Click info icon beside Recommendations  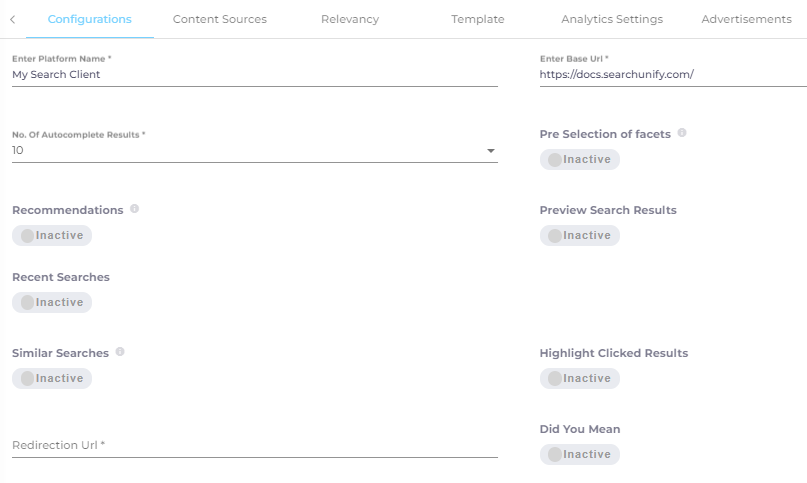134,209
